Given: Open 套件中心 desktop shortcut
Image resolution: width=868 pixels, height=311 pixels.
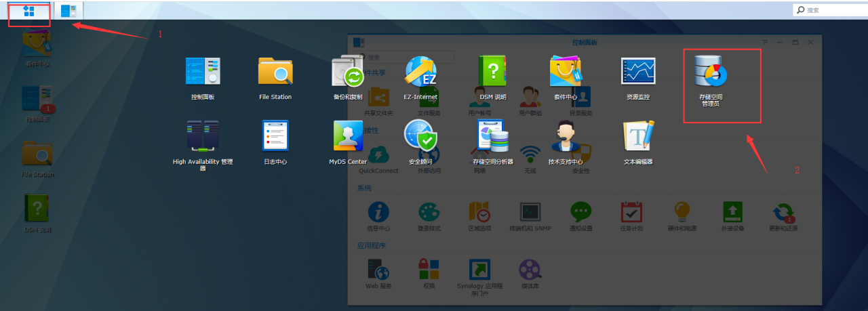Looking at the screenshot, I should coord(38,49).
